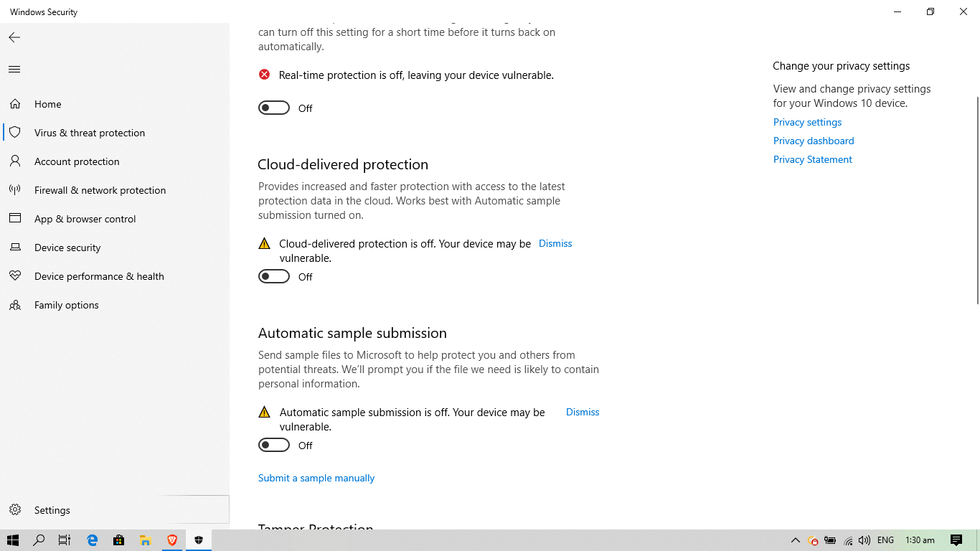980x551 pixels.
Task: Go to Home in the sidebar
Action: click(115, 104)
